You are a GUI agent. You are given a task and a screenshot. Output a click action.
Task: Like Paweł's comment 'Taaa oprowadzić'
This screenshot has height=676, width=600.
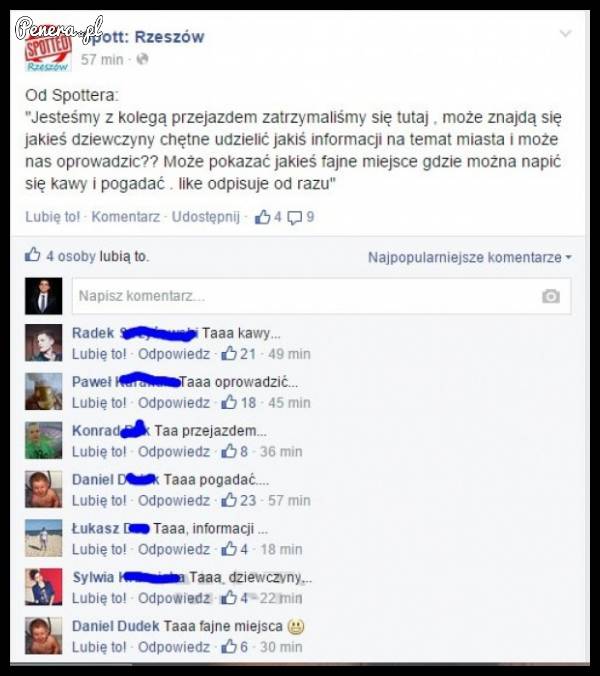(99, 403)
